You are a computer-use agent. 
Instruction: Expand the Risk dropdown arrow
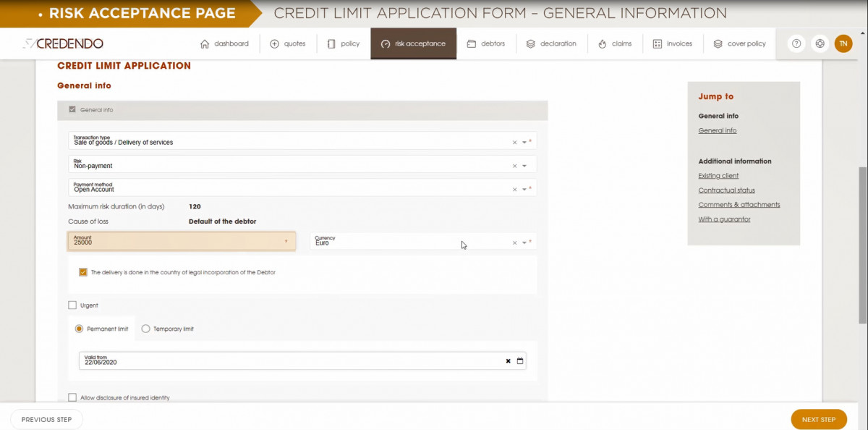point(524,166)
